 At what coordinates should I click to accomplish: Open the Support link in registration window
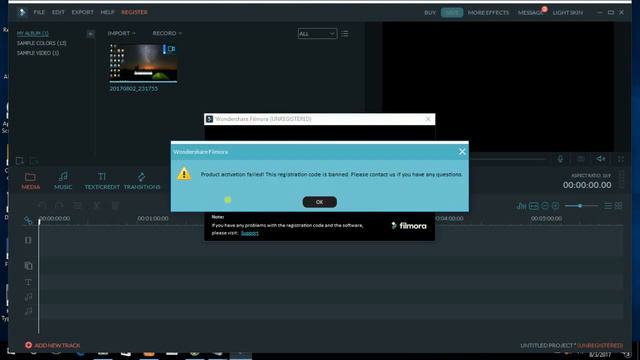point(249,233)
